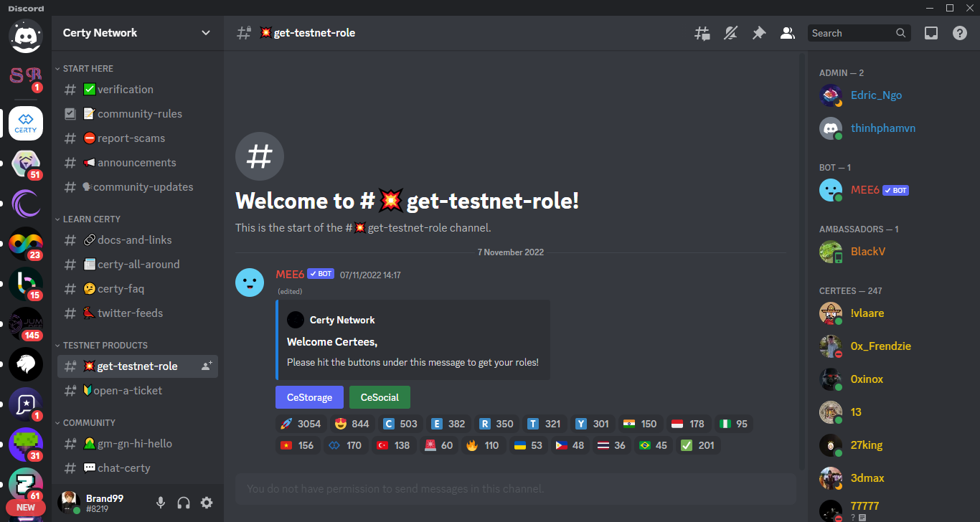Open User Settings gear icon
Screen dimensions: 980x522
pos(207,503)
